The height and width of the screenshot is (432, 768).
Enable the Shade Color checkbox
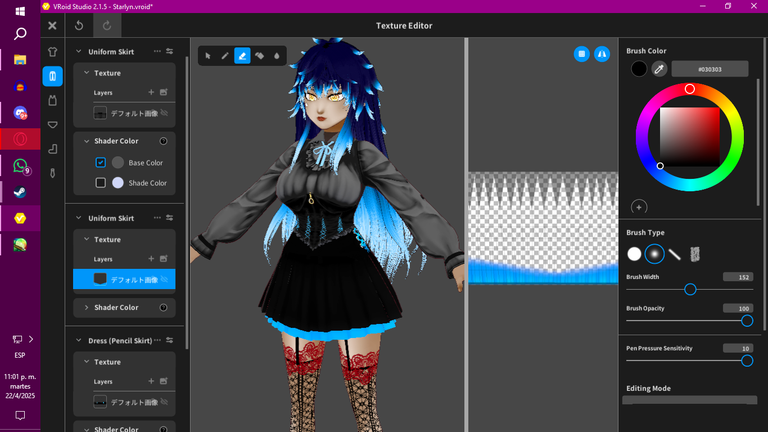tap(100, 183)
